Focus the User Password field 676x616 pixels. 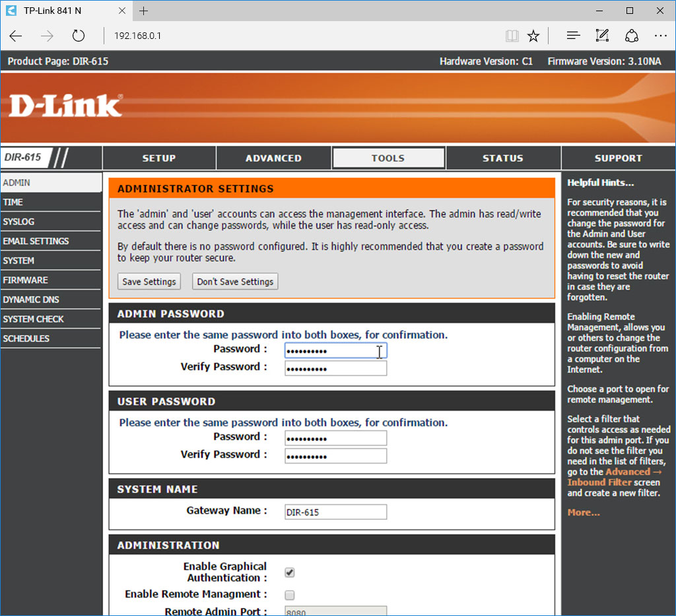coord(335,438)
